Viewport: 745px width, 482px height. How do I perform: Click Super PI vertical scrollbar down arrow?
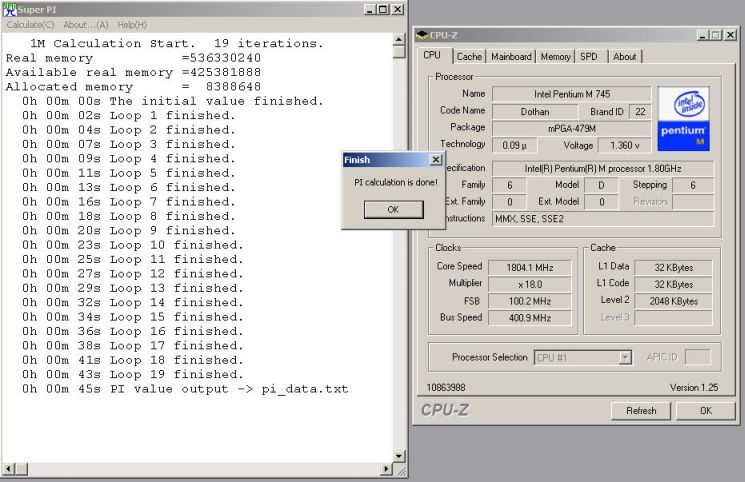399,456
